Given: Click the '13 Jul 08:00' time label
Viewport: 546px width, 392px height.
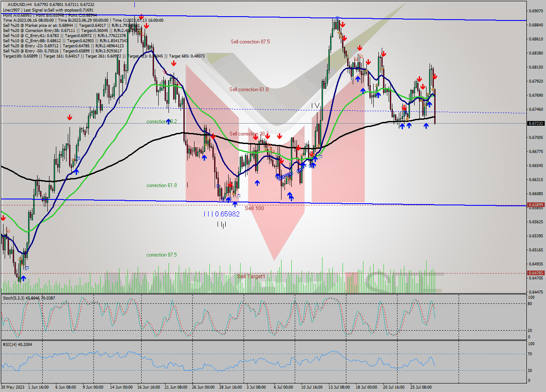Looking at the screenshot, I should 339,387.
